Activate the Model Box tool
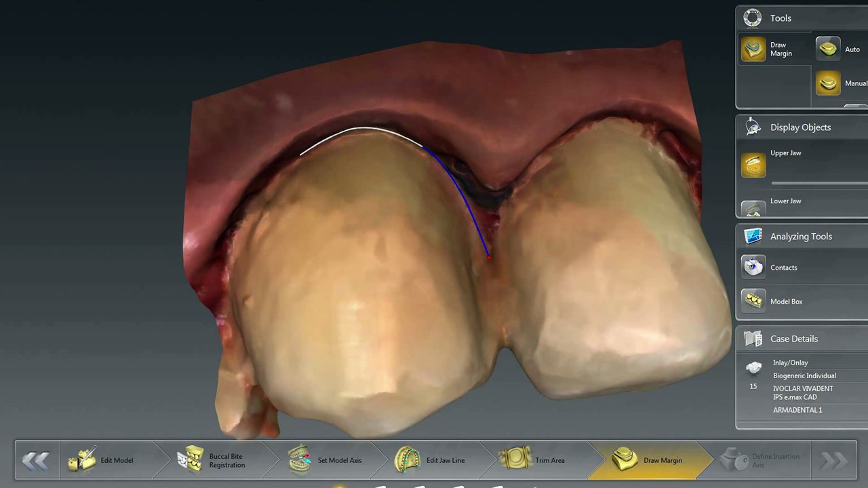Image resolution: width=868 pixels, height=488 pixels. click(x=753, y=301)
